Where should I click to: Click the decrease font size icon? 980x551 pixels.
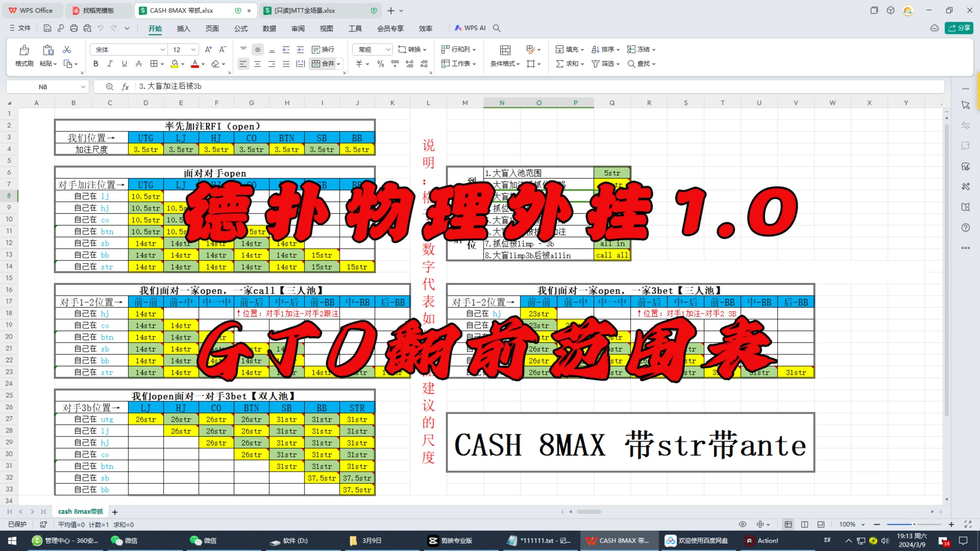223,49
